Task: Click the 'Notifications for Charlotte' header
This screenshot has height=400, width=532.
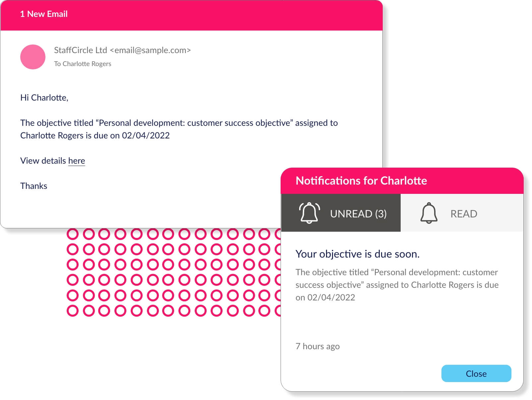Action: [361, 181]
